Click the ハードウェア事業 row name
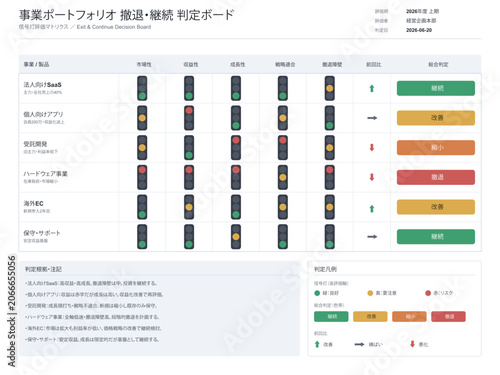The width and height of the screenshot is (500, 375). coord(45,174)
